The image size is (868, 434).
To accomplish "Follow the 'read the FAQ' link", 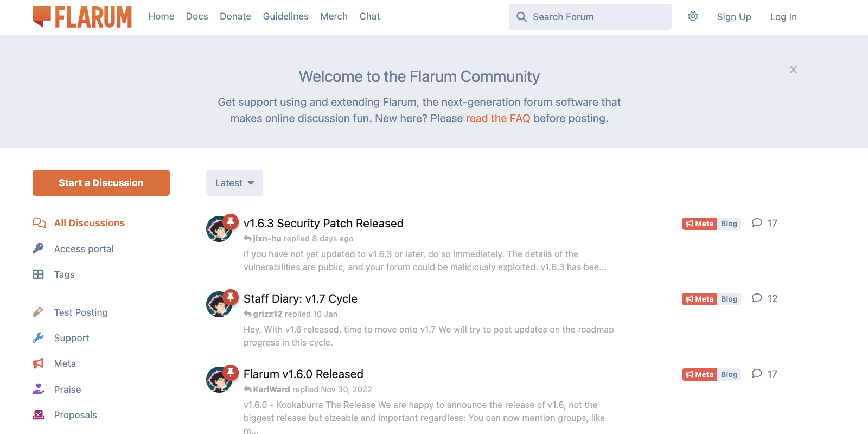I will (497, 118).
